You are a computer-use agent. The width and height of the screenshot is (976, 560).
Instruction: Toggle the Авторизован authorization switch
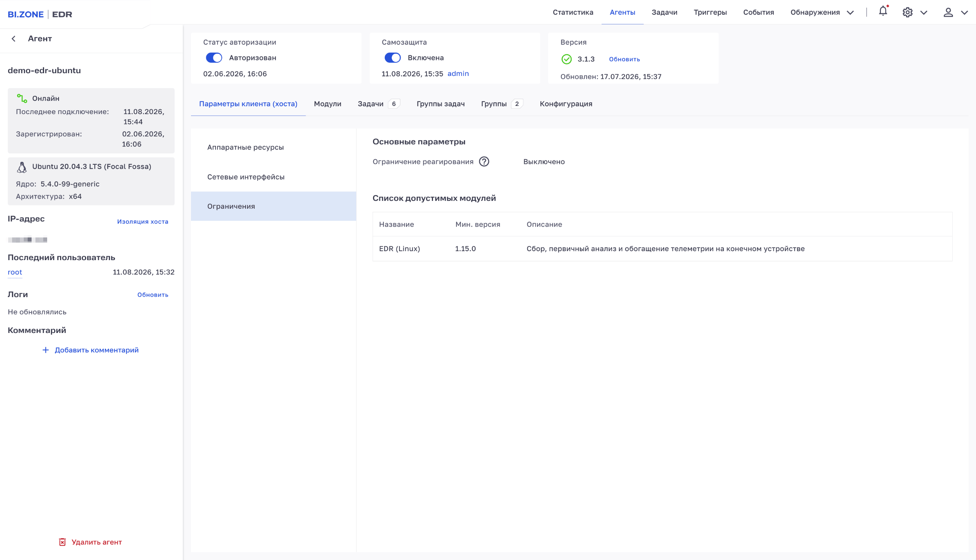click(214, 58)
